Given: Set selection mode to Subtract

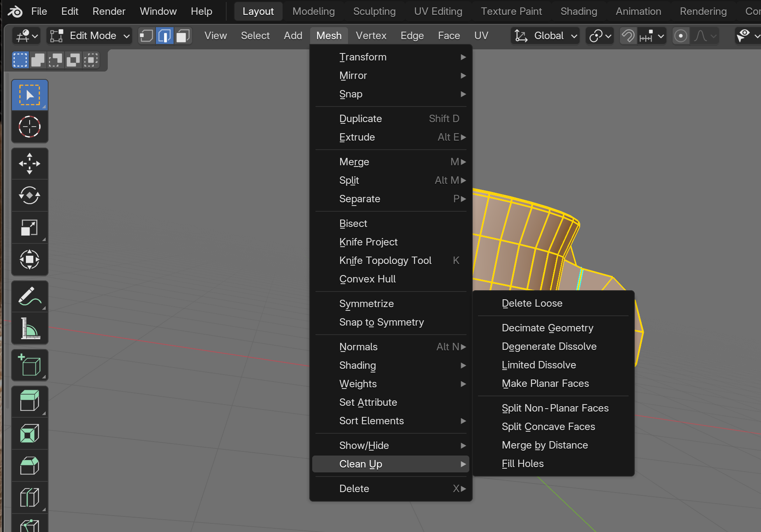Looking at the screenshot, I should point(56,60).
